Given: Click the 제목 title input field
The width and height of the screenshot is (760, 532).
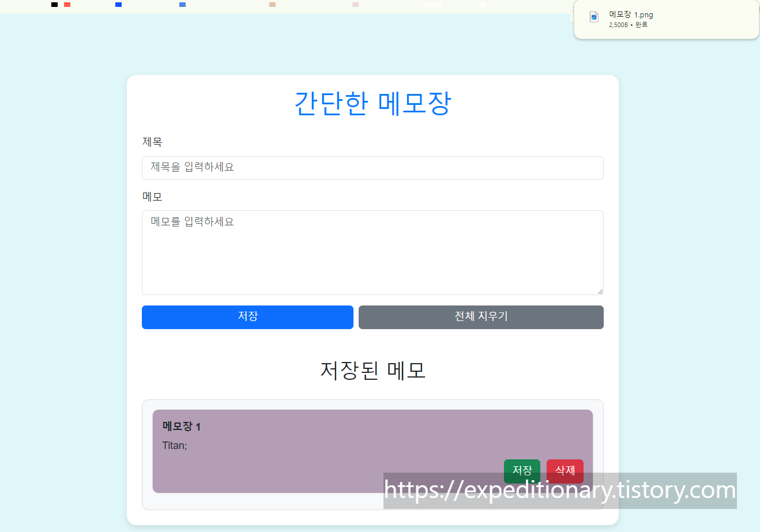Looking at the screenshot, I should tap(373, 168).
